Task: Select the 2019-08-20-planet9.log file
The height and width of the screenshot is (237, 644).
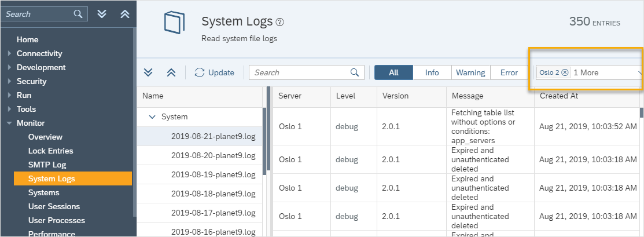Action: pos(213,155)
